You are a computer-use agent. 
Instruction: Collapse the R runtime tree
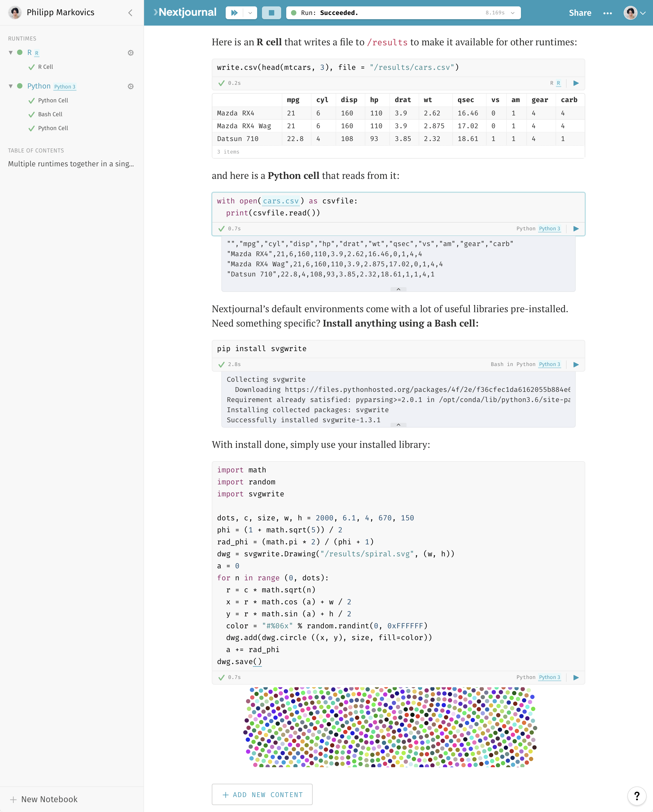point(11,52)
